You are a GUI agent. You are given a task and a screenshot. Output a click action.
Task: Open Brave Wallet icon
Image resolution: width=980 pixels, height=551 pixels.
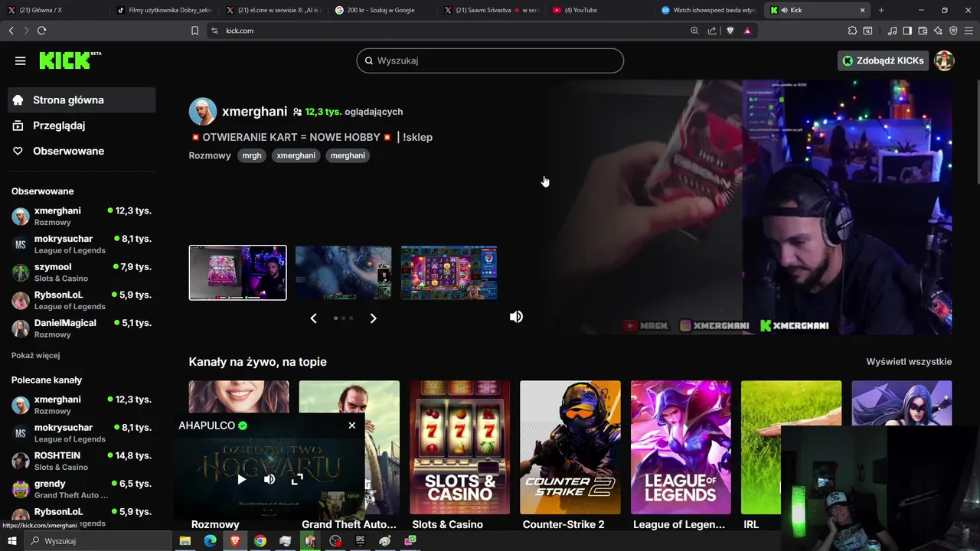(x=923, y=31)
